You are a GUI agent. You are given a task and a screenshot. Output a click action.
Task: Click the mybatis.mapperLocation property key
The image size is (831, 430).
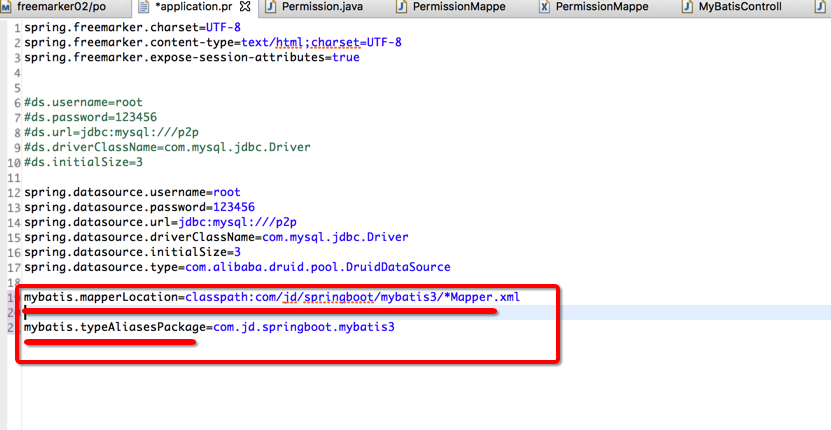(x=101, y=297)
